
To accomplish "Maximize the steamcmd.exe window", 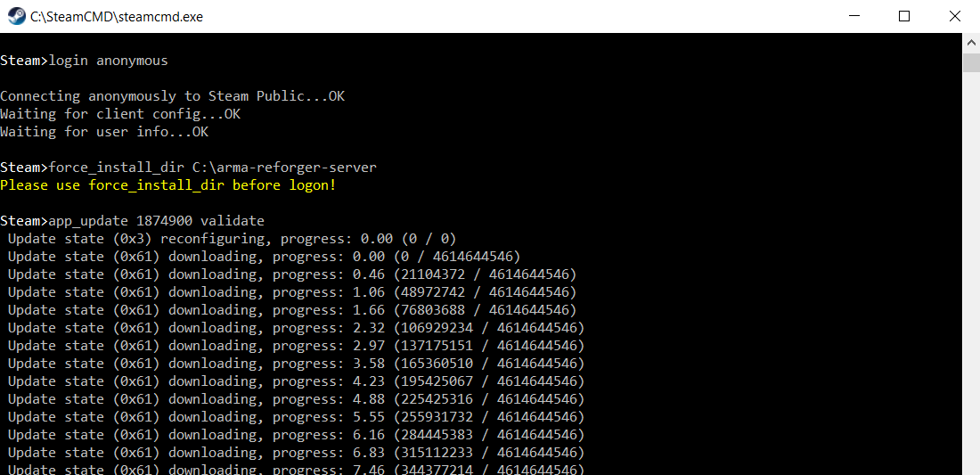I will coord(903,16).
